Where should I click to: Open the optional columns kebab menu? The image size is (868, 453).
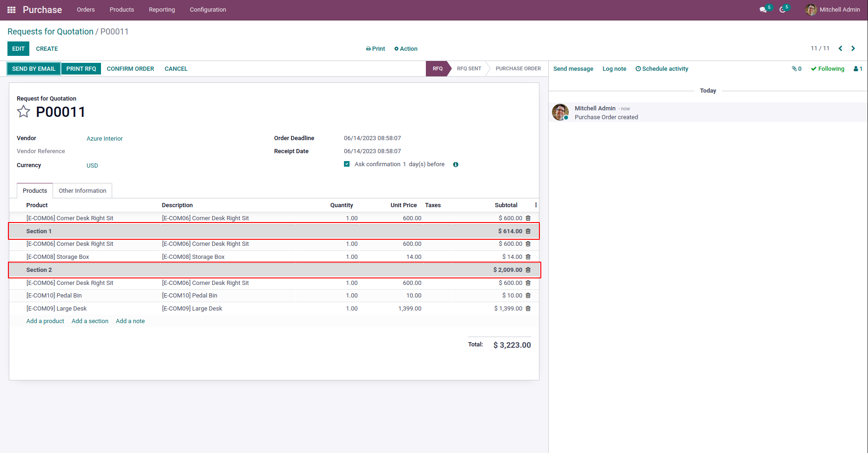[536, 205]
